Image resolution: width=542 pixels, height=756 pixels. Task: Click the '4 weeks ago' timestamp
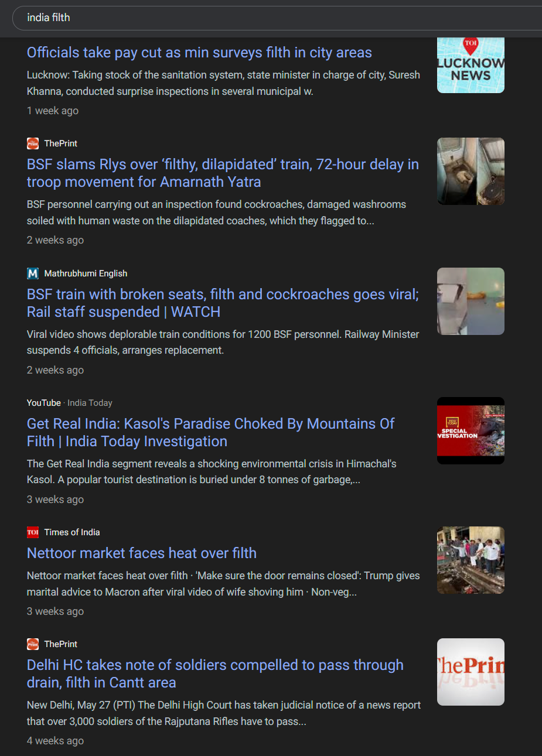point(55,741)
